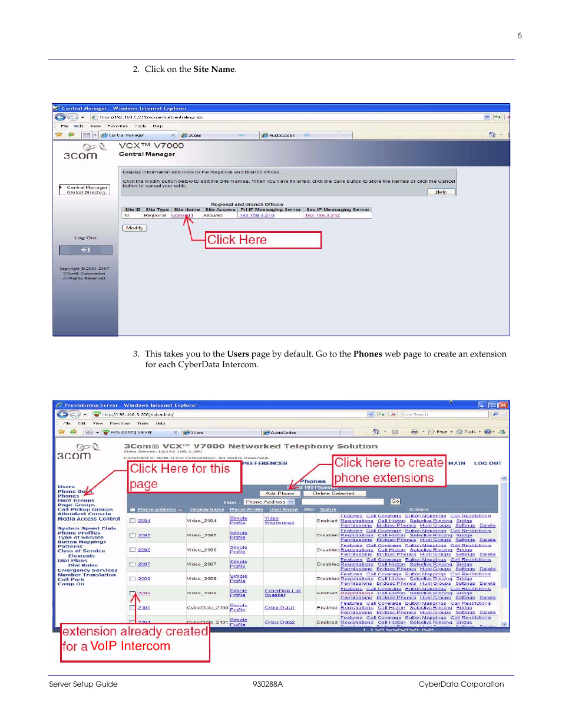562x728 pixels.
Task: Click scroll-up arrow of phones page scrollbar
Action: (x=504, y=479)
